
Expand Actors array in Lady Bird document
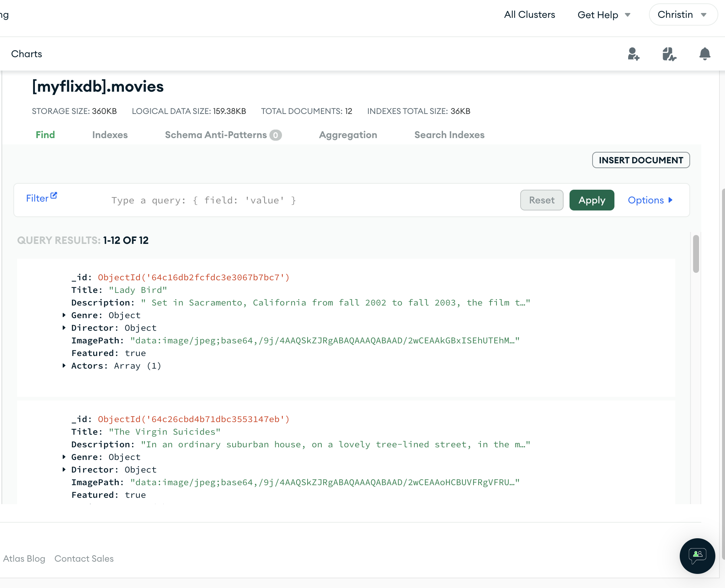pyautogui.click(x=64, y=366)
